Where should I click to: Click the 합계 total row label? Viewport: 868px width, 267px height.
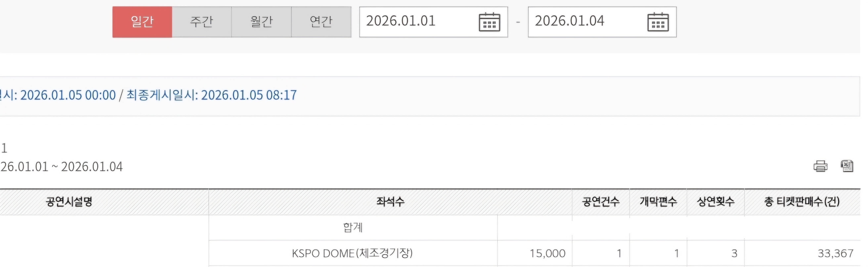tap(352, 228)
